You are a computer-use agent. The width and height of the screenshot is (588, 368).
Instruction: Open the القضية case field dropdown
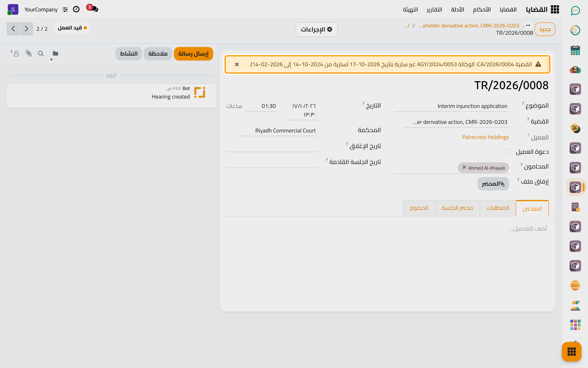tap(456, 122)
